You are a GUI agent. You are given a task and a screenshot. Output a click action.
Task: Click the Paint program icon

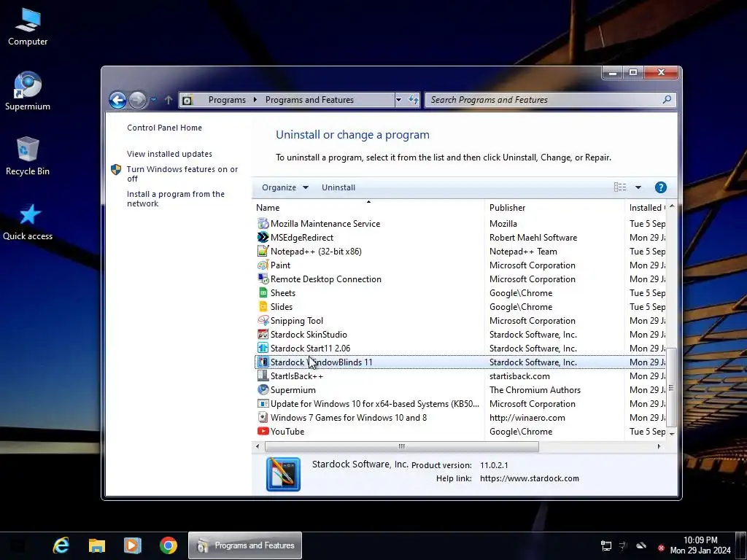coord(263,265)
